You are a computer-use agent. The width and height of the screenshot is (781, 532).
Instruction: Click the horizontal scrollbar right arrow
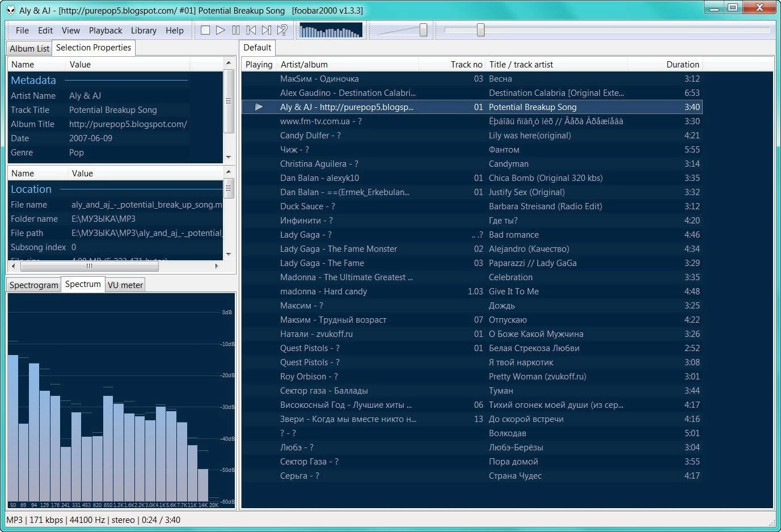pyautogui.click(x=217, y=265)
